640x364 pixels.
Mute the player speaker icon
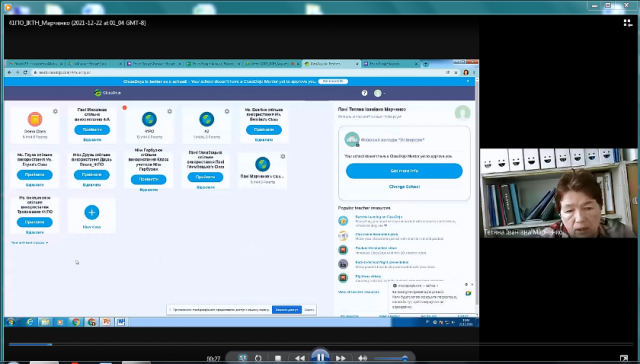pyautogui.click(x=362, y=358)
